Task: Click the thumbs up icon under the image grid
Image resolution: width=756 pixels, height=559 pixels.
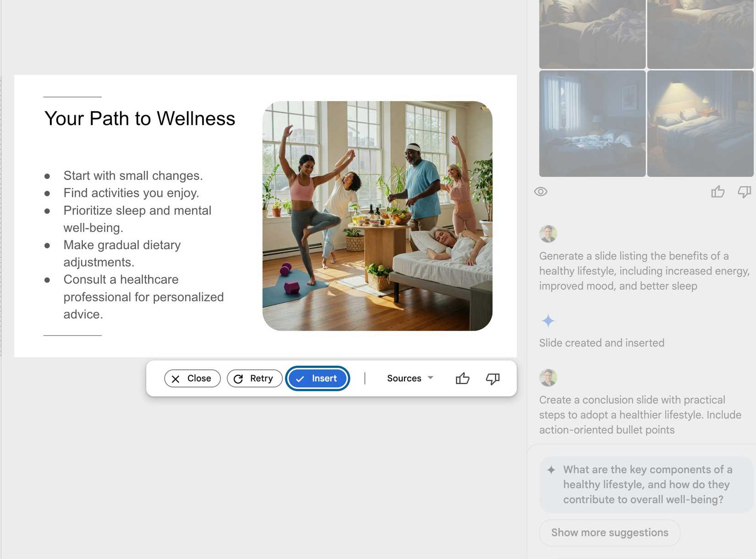Action: pyautogui.click(x=718, y=192)
